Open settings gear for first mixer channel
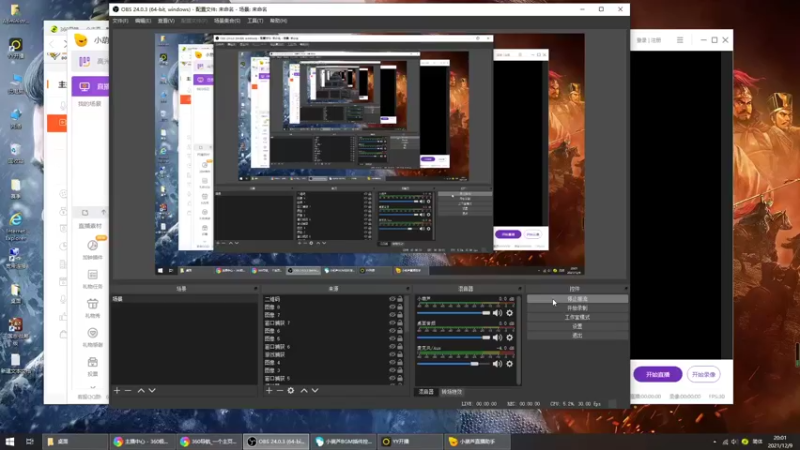The height and width of the screenshot is (450, 800). click(509, 313)
